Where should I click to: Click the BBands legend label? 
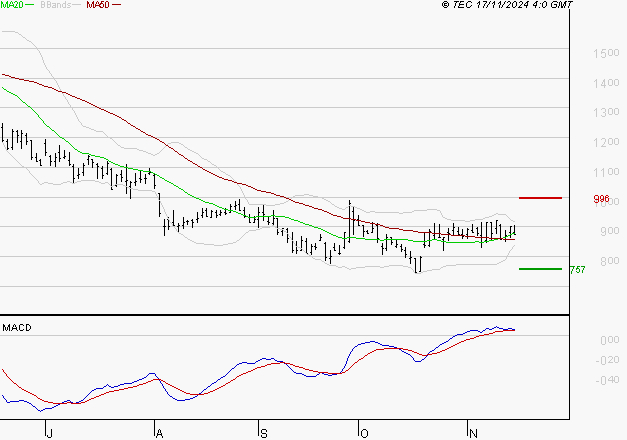(56, 5)
